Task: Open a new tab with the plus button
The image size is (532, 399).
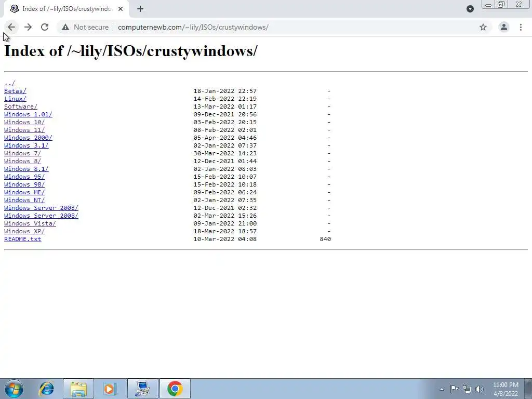Action: [140, 9]
